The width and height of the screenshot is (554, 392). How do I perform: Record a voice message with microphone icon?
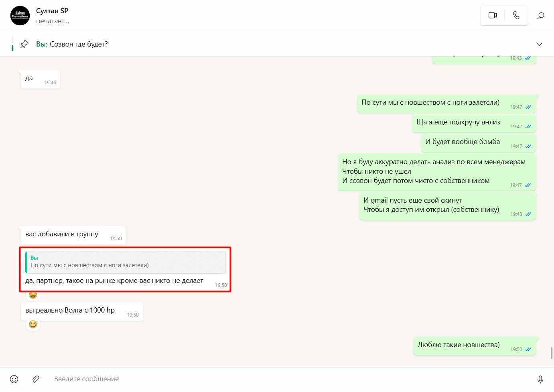point(540,379)
